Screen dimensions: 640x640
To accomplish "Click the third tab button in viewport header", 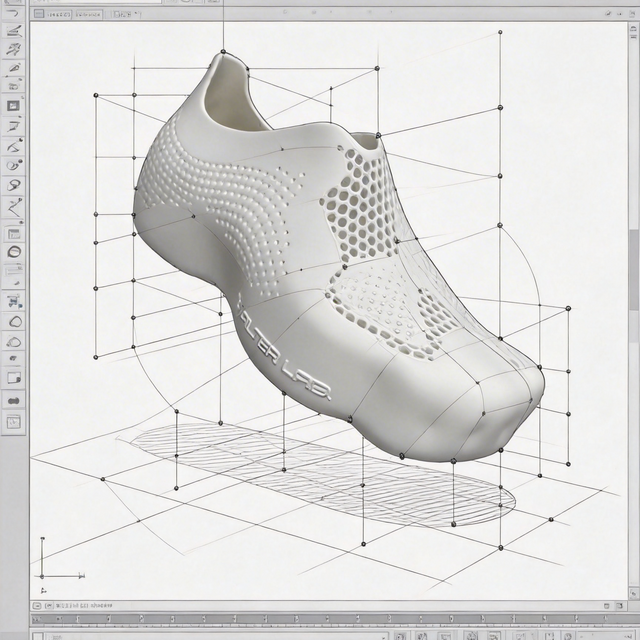I will pyautogui.click(x=125, y=14).
